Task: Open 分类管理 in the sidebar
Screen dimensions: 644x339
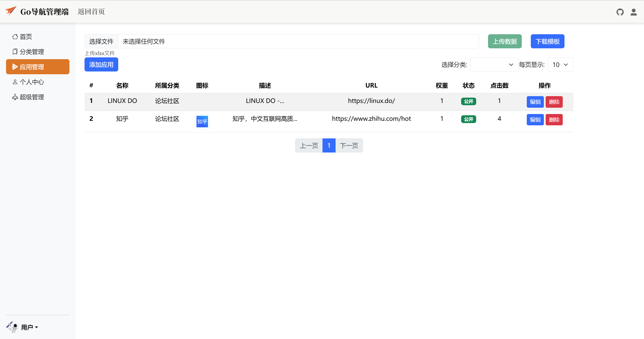Action: [x=32, y=52]
